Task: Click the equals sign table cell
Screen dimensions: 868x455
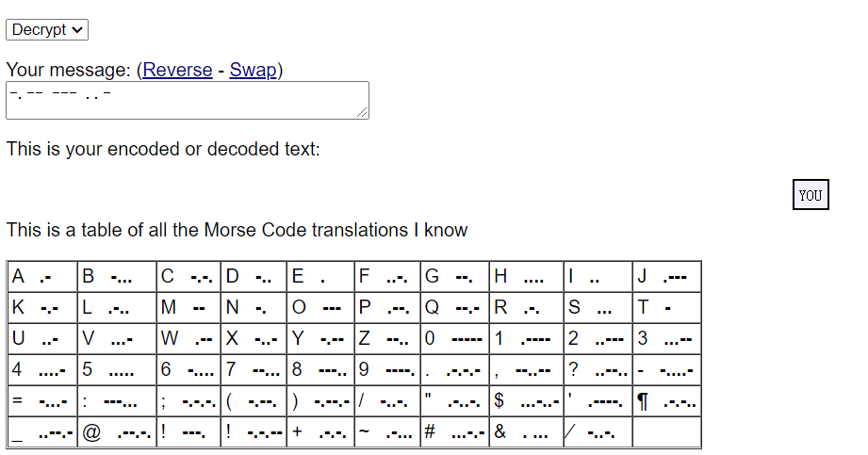Action: (42, 400)
